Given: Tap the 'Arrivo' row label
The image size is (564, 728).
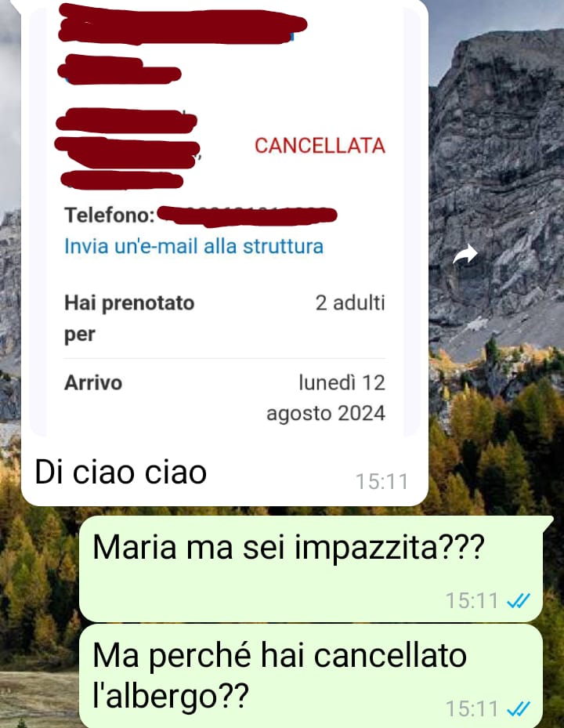Looking at the screenshot, I should 93,383.
